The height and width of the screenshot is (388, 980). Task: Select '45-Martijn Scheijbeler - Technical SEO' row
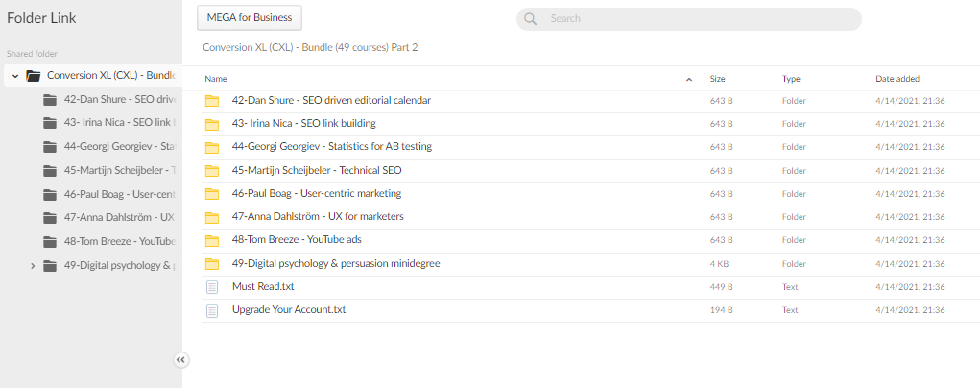pos(590,171)
